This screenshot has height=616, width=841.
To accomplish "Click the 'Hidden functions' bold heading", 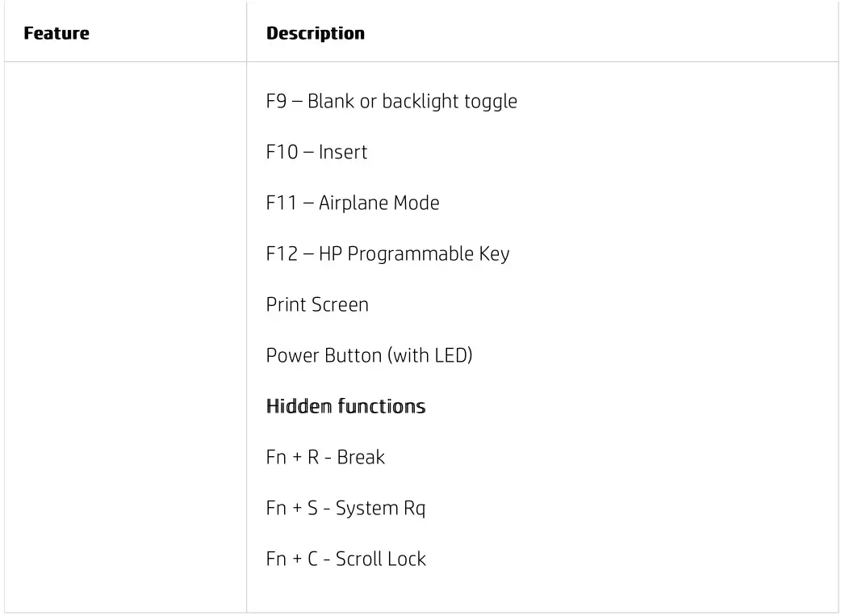I will [x=345, y=406].
